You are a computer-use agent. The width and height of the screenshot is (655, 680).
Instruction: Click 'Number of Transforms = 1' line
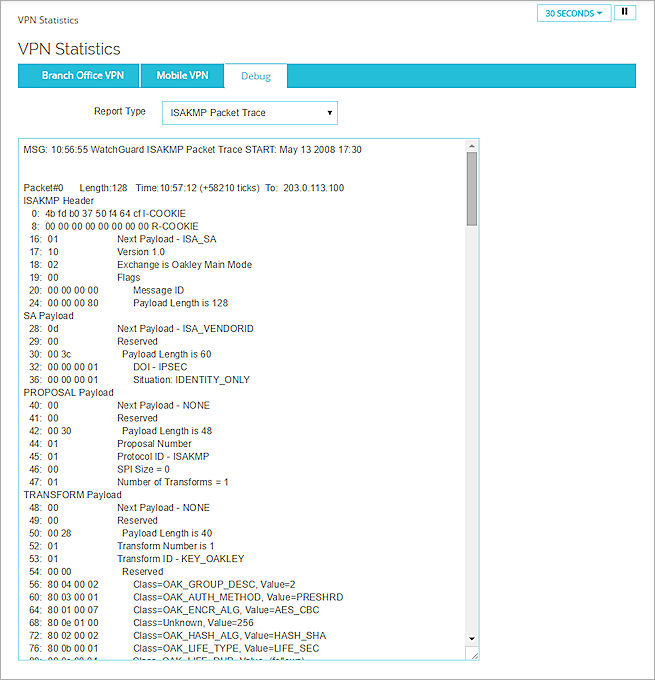click(x=129, y=482)
